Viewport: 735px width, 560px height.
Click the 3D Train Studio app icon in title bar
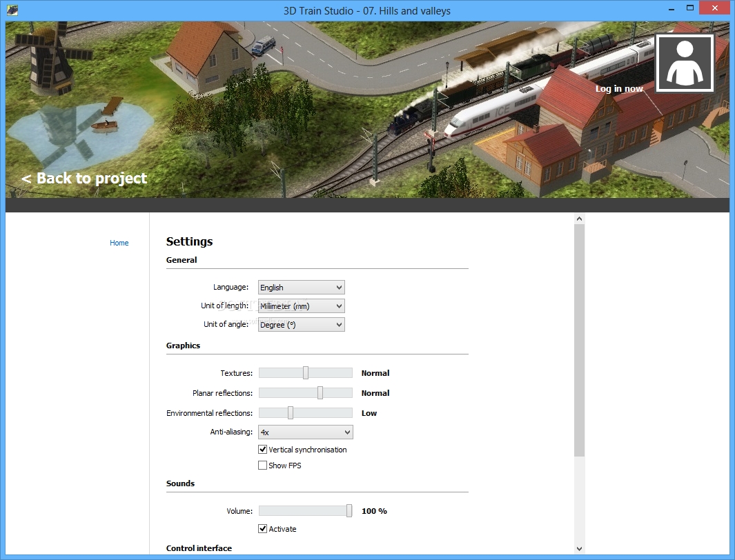12,10
